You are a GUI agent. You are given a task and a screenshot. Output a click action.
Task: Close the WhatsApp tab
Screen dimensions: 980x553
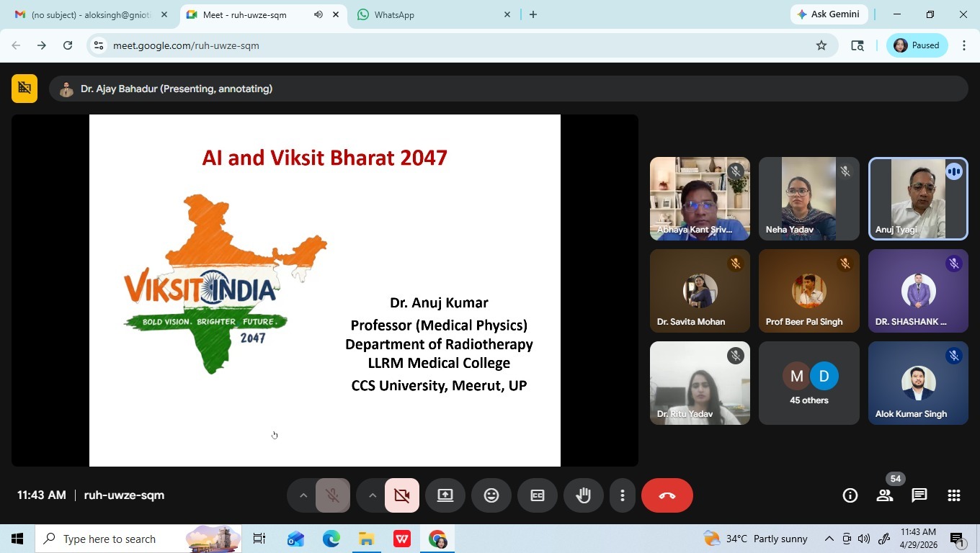pos(507,14)
